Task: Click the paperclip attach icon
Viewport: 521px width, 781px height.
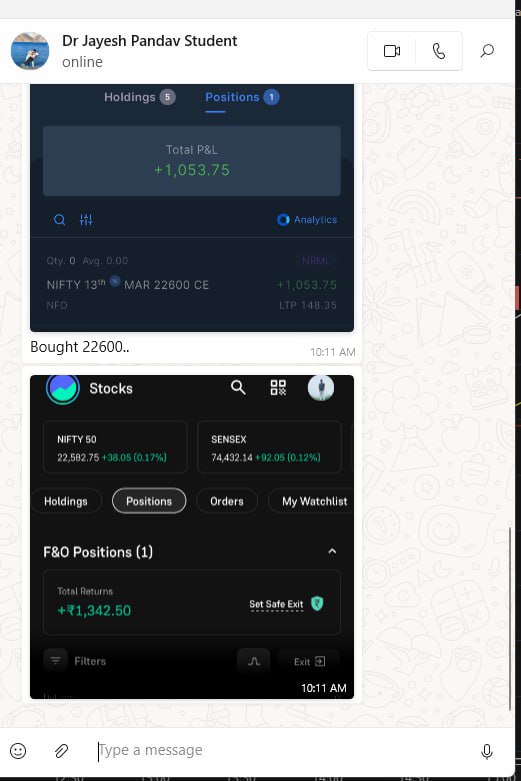Action: pos(61,751)
